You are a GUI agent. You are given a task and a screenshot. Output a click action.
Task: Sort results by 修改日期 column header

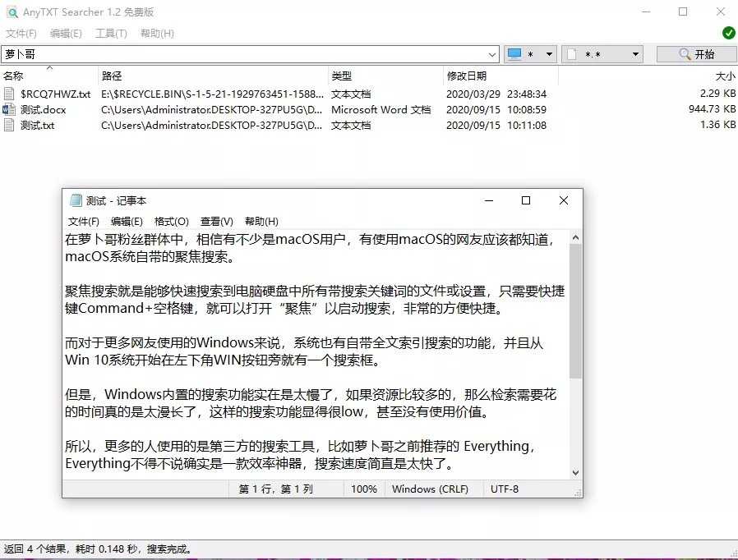click(x=464, y=76)
